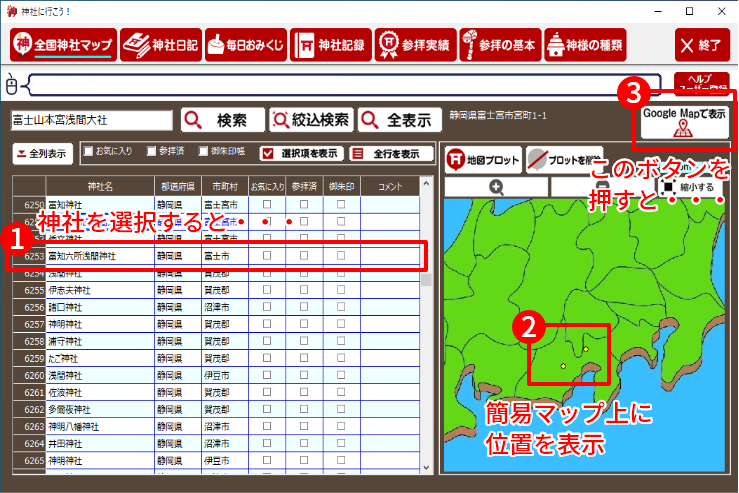Click 選択項を表示 show selected button

pos(300,154)
